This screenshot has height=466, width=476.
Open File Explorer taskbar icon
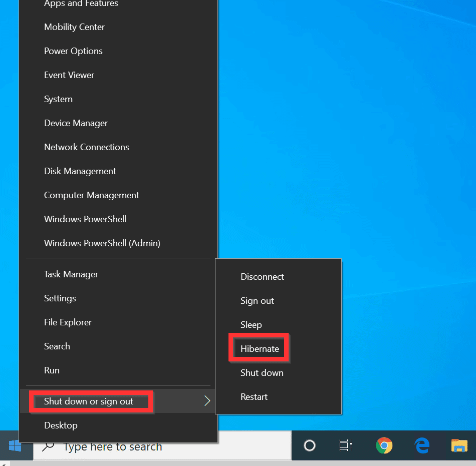459,445
